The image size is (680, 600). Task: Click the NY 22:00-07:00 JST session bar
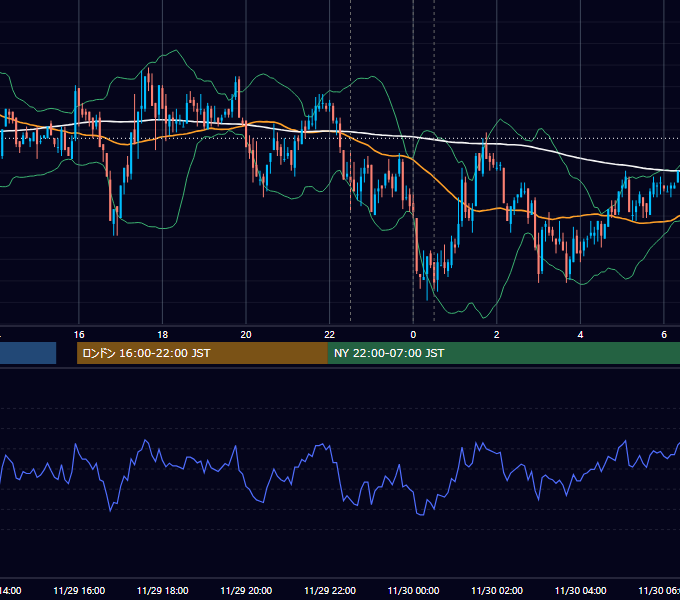point(503,353)
